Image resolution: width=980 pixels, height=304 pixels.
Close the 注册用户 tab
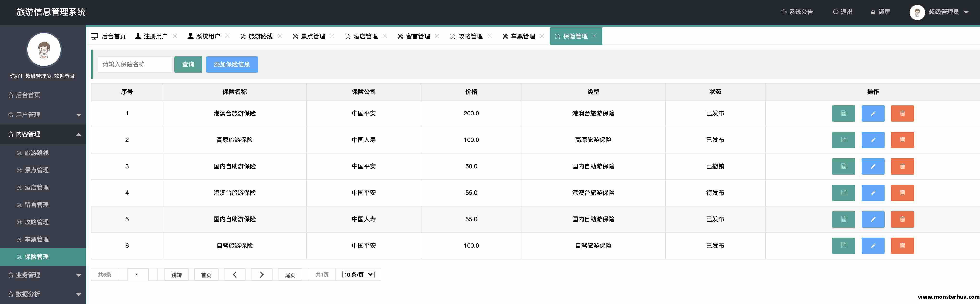click(175, 36)
